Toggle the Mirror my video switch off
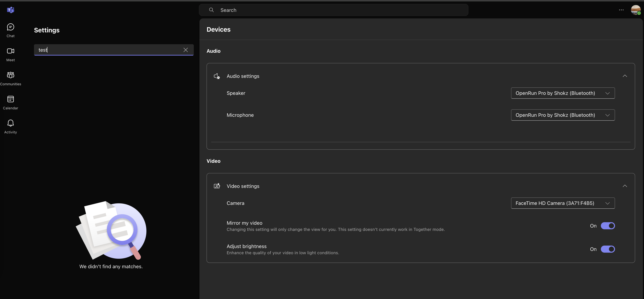Image resolution: width=644 pixels, height=299 pixels. point(608,226)
